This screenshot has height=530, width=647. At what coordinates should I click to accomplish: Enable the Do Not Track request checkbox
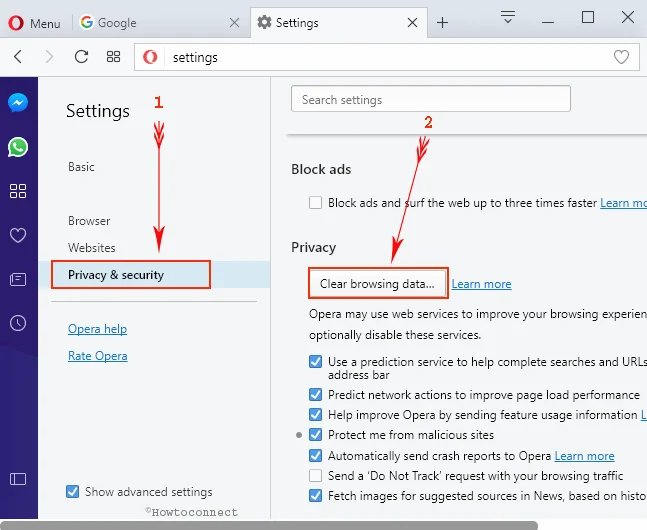tap(316, 475)
